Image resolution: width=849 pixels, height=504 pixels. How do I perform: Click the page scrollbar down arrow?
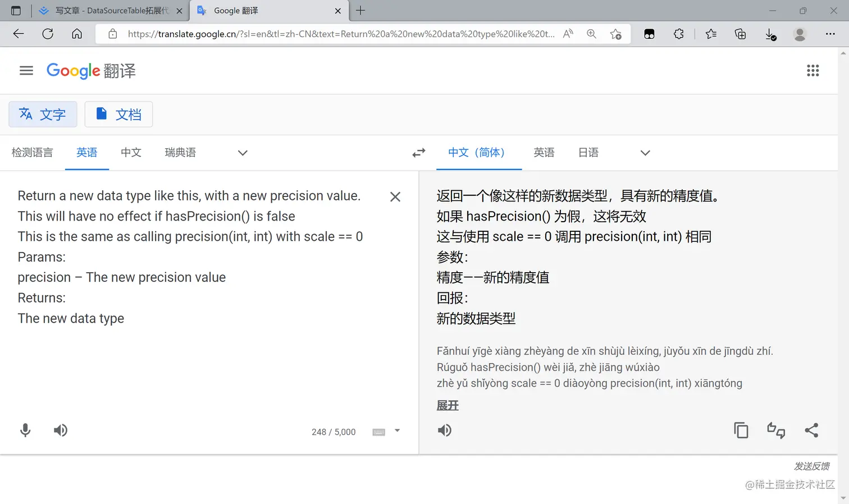(843, 498)
